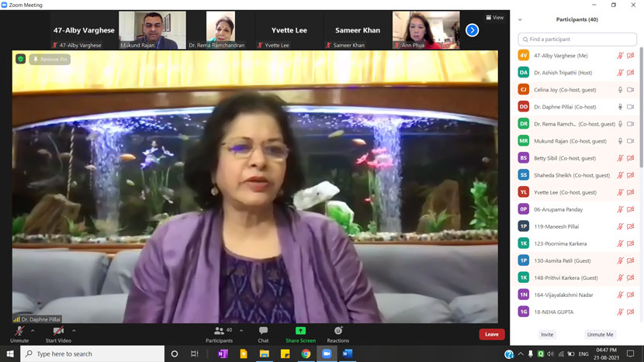This screenshot has height=362, width=644.
Task: Expand video options arrow beside Start Video
Action: pos(74,330)
